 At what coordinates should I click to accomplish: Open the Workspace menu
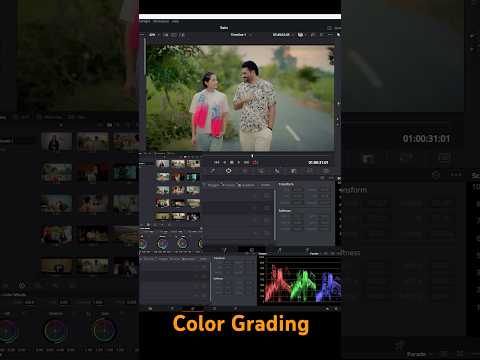161,21
